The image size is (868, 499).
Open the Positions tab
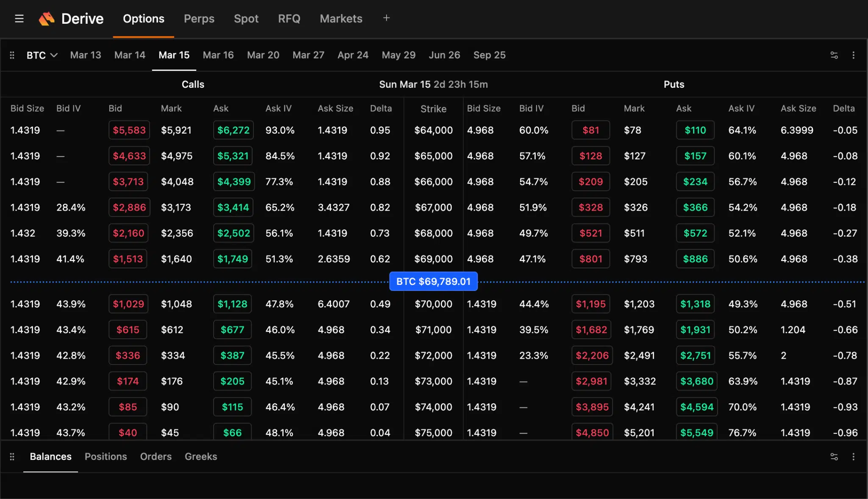point(106,457)
